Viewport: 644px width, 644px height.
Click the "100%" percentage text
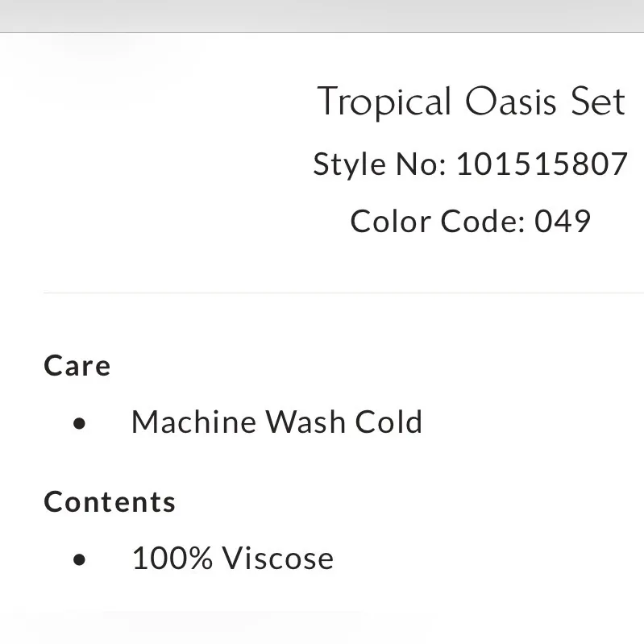[172, 559]
